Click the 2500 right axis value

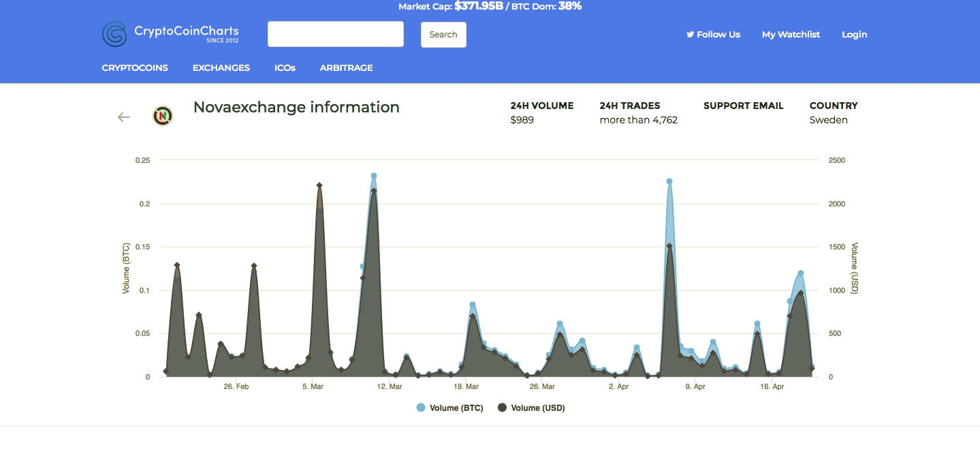click(x=837, y=160)
